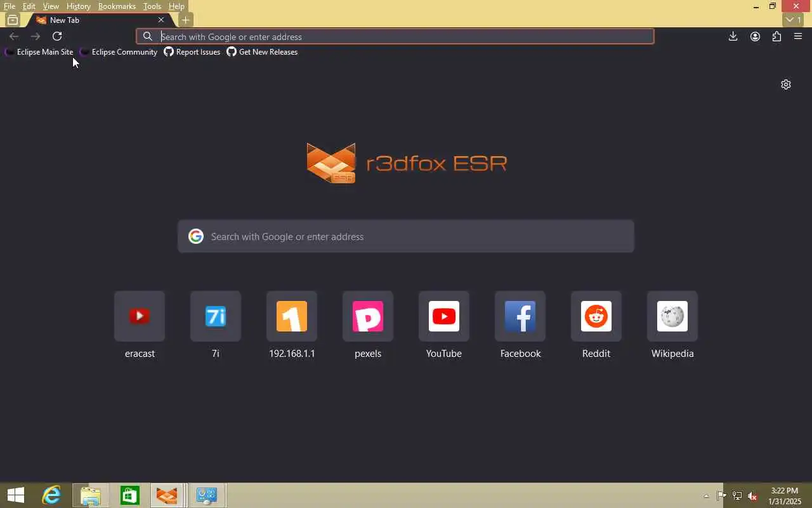The image size is (812, 508).
Task: Click the r3dfox ESR logo
Action: click(407, 163)
